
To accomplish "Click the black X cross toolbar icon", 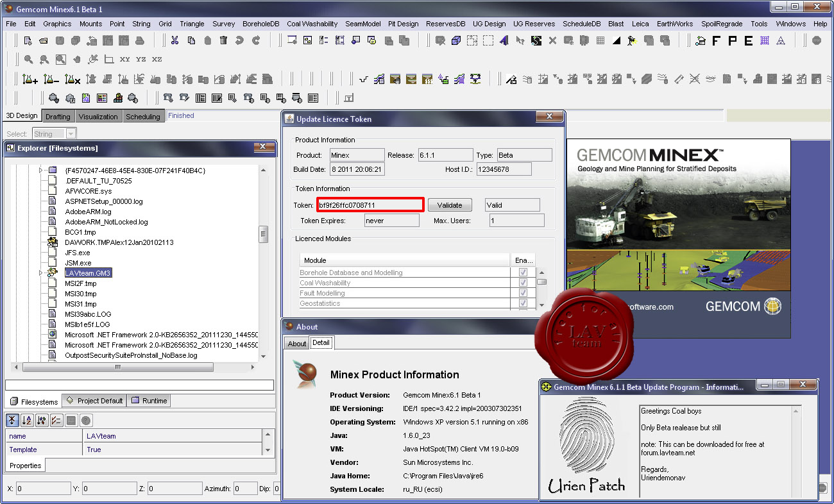I will point(552,40).
